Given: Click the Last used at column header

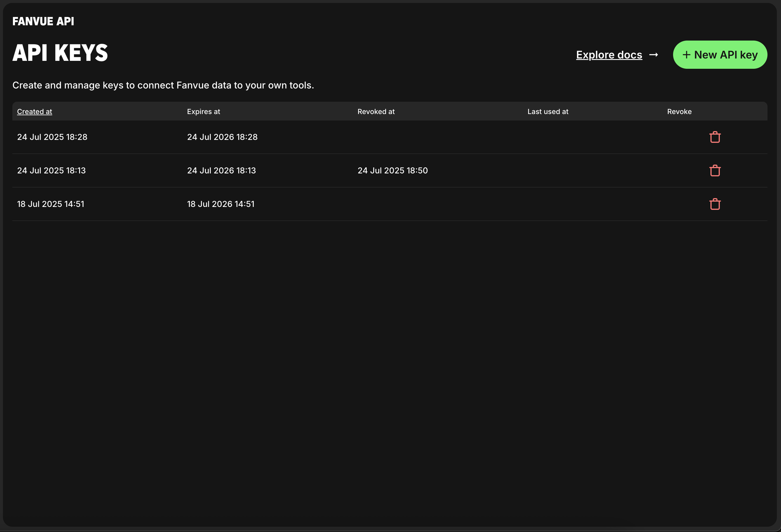Looking at the screenshot, I should tap(548, 111).
